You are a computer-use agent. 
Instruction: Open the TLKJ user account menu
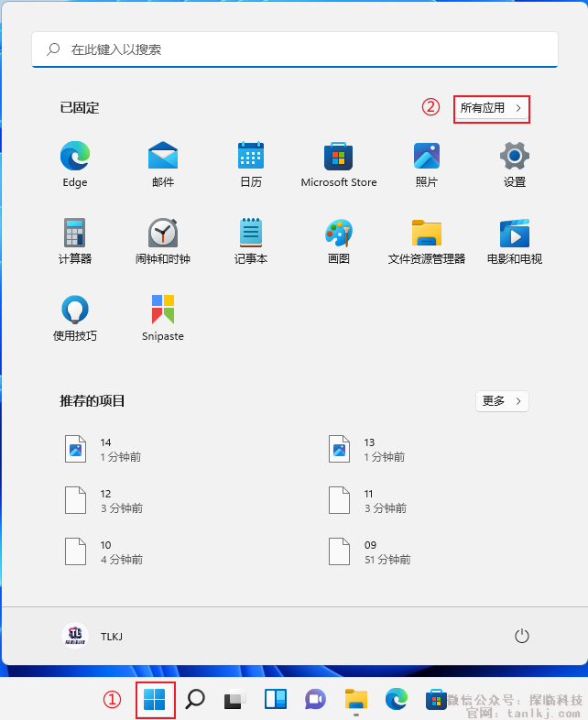coord(93,636)
